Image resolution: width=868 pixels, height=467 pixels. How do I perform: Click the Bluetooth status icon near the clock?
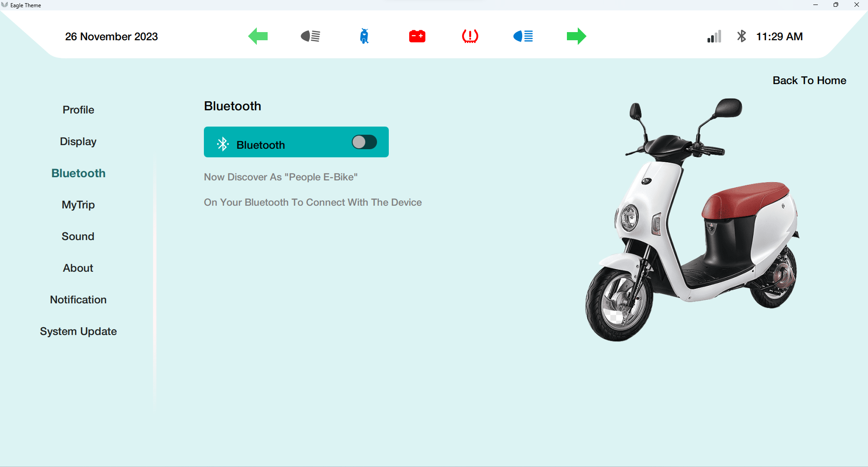point(742,36)
